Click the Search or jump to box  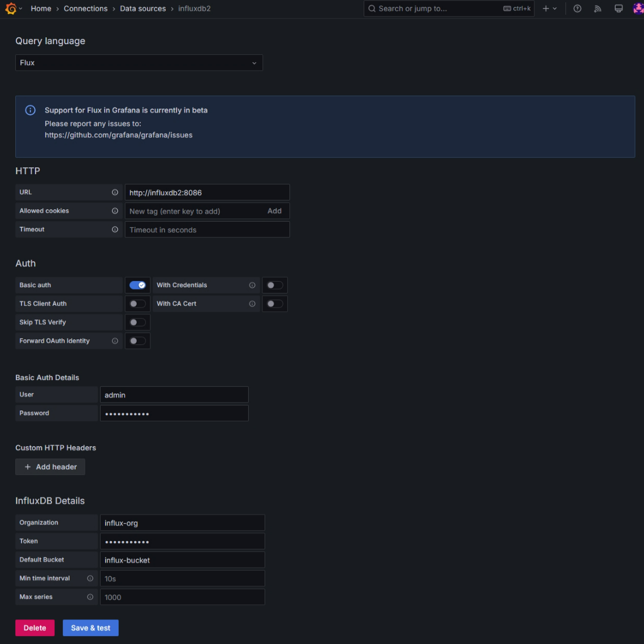click(x=449, y=8)
